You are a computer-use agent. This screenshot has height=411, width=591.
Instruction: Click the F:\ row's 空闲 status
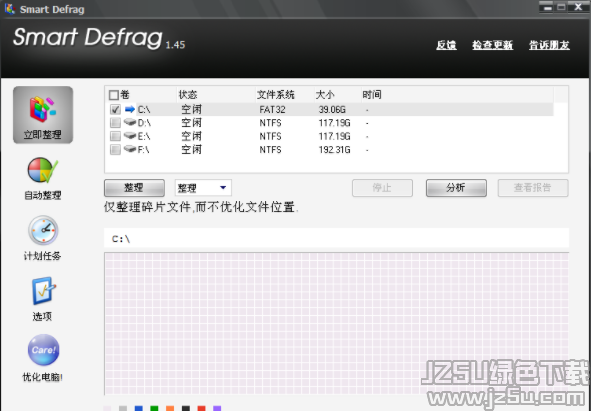point(191,149)
